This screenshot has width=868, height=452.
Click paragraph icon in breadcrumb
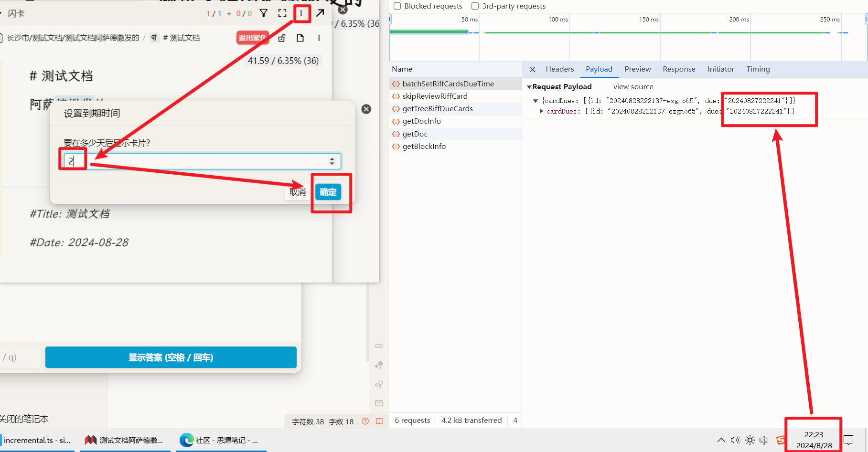pyautogui.click(x=154, y=38)
